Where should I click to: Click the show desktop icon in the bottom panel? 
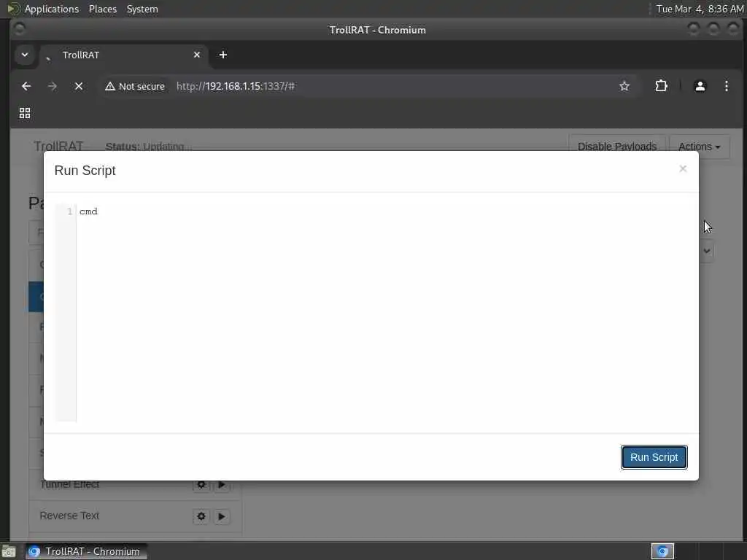click(x=8, y=551)
